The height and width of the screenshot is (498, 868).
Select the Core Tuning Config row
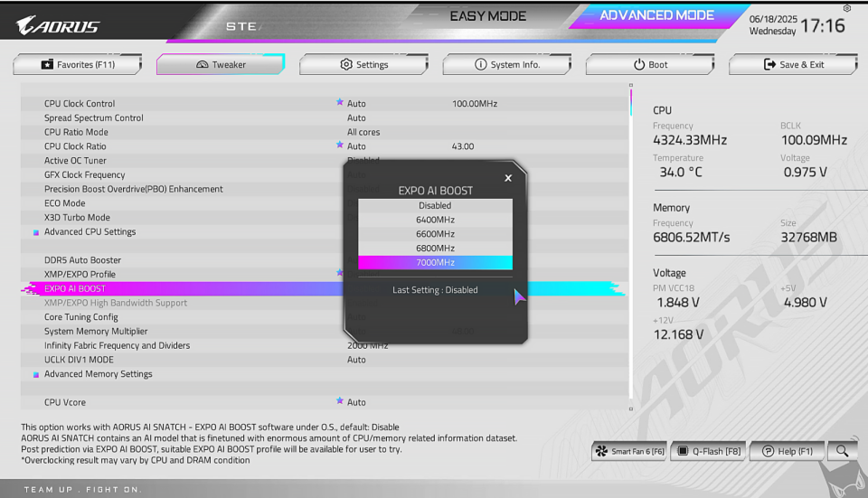tap(325, 317)
